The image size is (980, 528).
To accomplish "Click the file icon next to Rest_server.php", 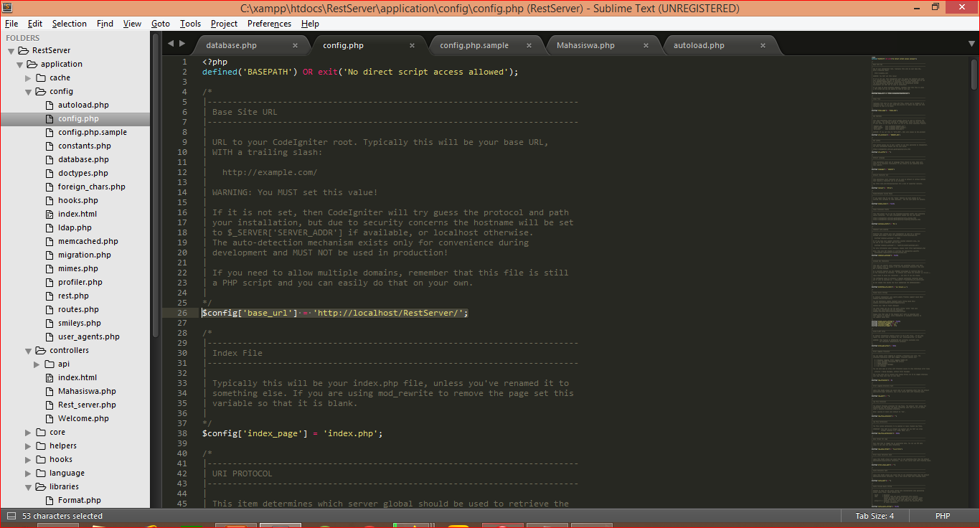I will coord(50,405).
